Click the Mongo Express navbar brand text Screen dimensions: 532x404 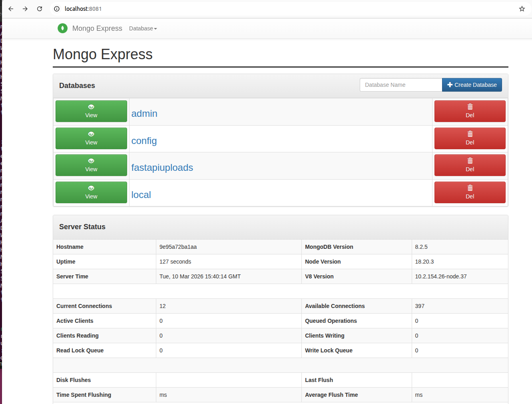click(x=97, y=28)
